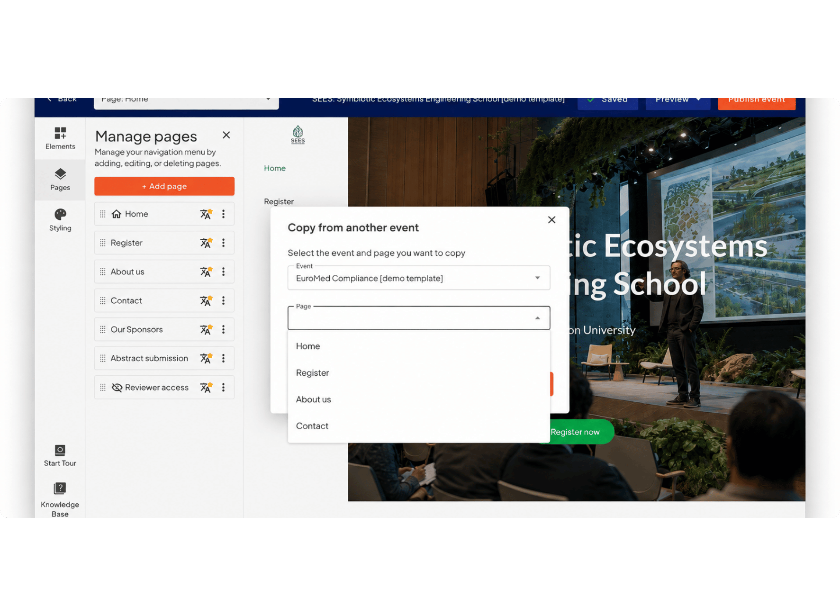The width and height of the screenshot is (840, 616).
Task: Open the Elements panel icon
Action: tap(60, 133)
